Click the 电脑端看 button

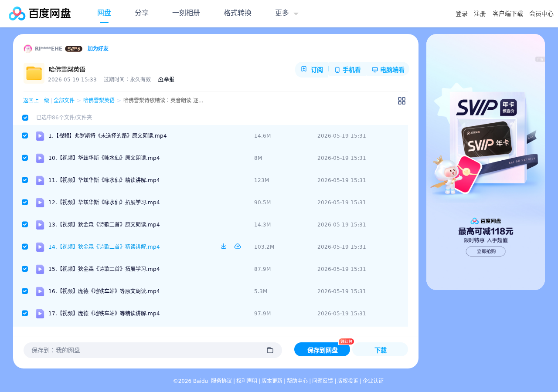pyautogui.click(x=388, y=70)
